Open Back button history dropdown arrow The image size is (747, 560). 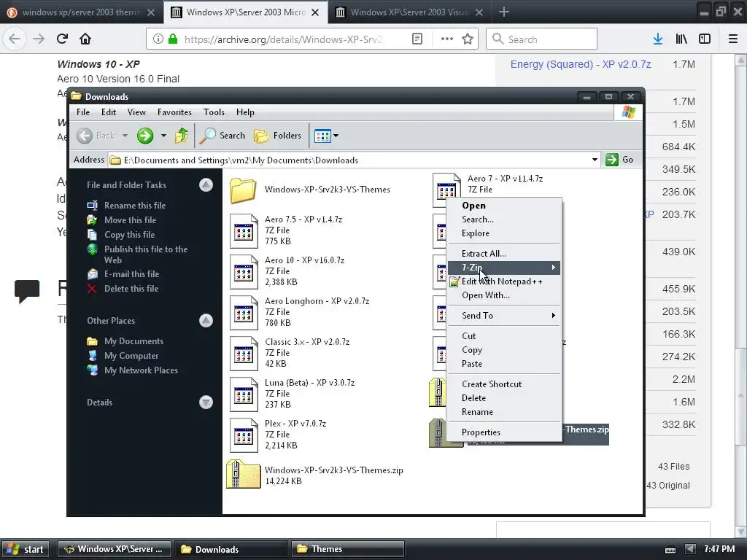pyautogui.click(x=125, y=136)
